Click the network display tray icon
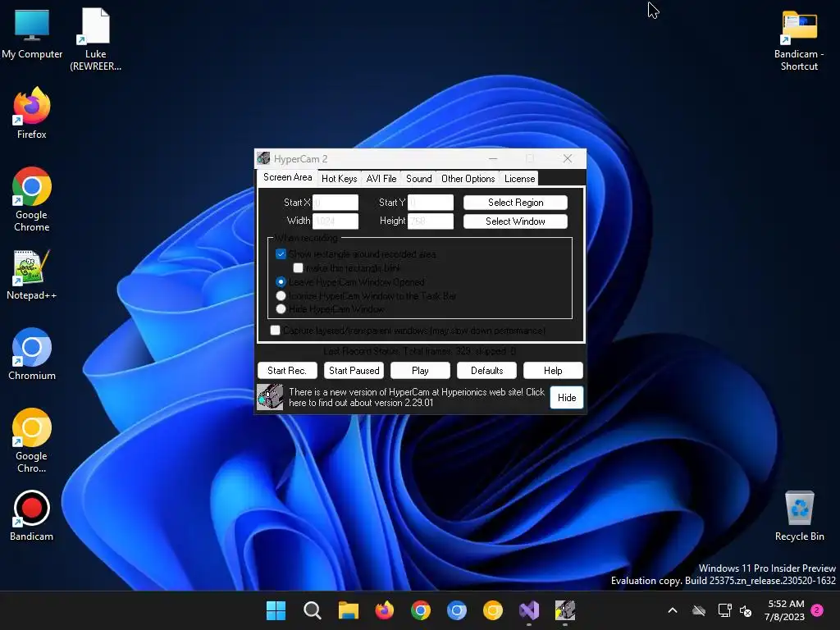This screenshot has height=630, width=840. pyautogui.click(x=725, y=610)
